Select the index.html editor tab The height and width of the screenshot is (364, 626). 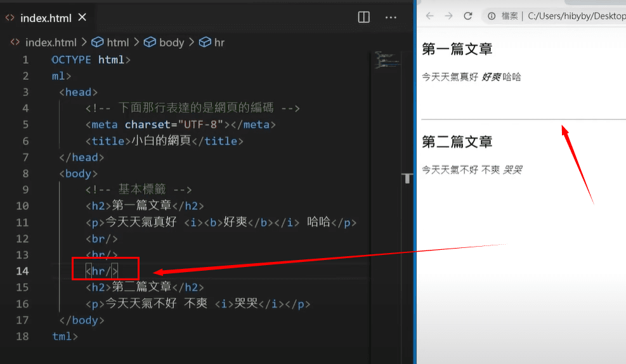pyautogui.click(x=44, y=17)
